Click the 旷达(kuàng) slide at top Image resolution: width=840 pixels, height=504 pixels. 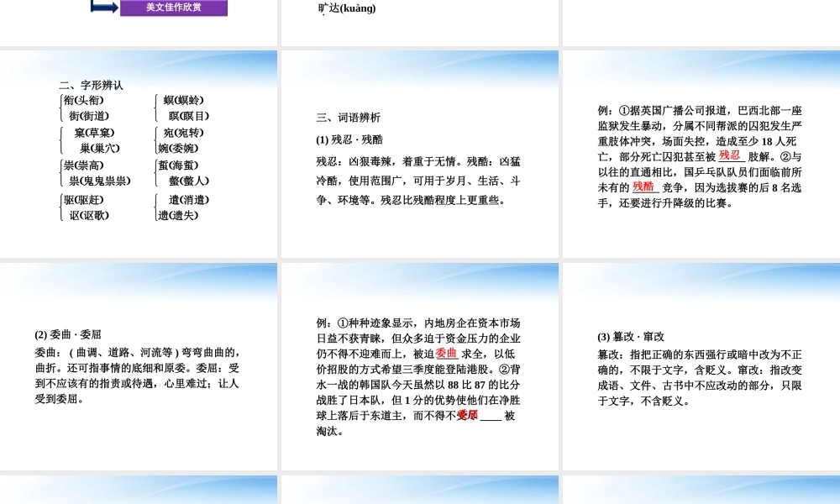click(419, 23)
